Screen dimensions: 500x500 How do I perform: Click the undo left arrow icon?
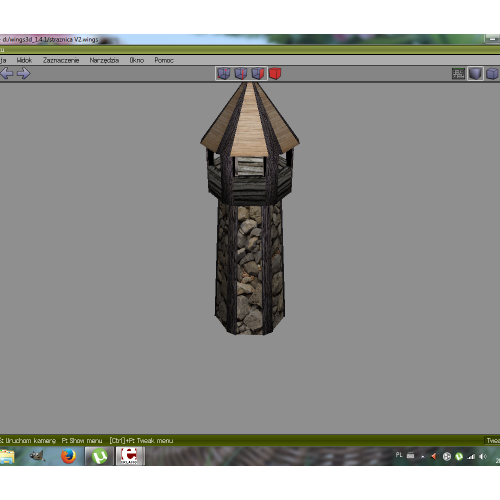[7, 73]
